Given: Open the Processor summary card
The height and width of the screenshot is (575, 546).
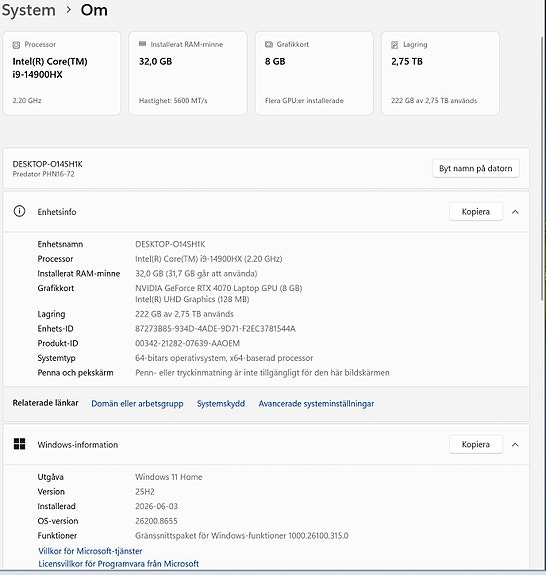Looking at the screenshot, I should [62, 73].
